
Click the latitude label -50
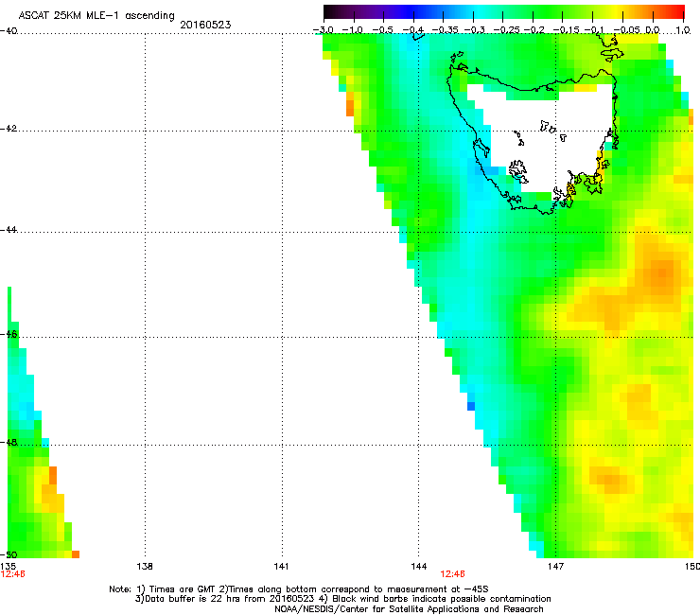(x=9, y=554)
